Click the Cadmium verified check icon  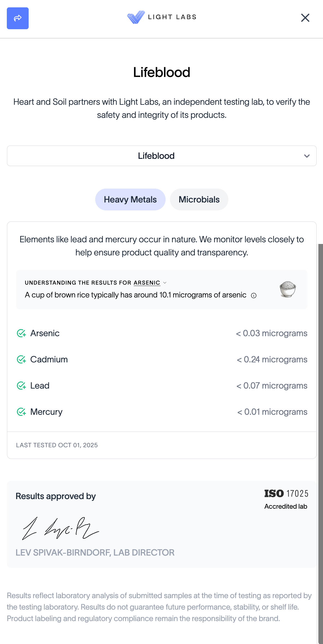tap(21, 359)
